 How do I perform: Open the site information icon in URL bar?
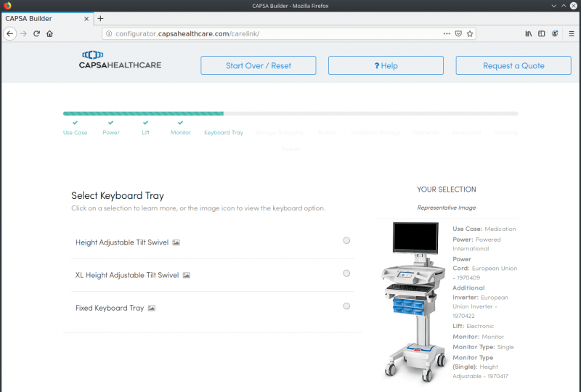point(109,33)
